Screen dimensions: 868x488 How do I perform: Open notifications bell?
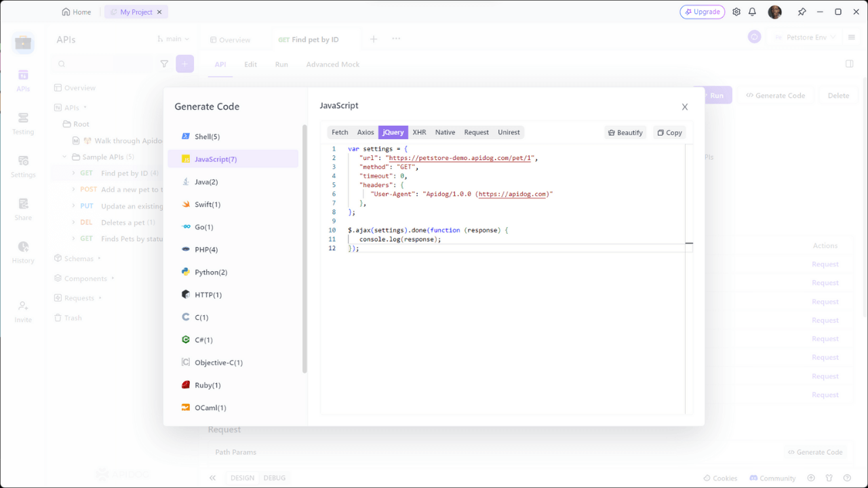(752, 12)
